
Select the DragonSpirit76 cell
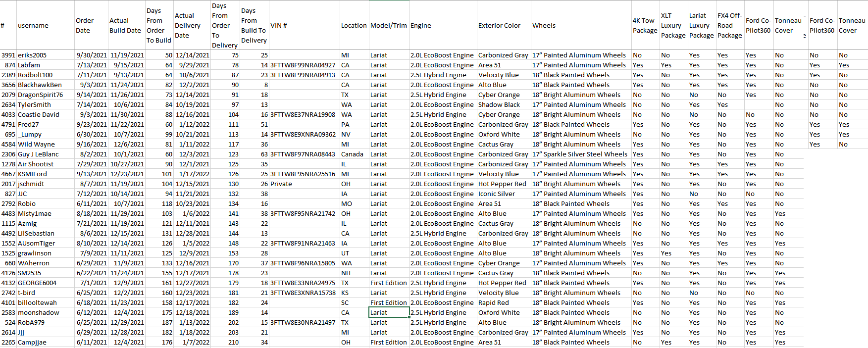(45, 95)
